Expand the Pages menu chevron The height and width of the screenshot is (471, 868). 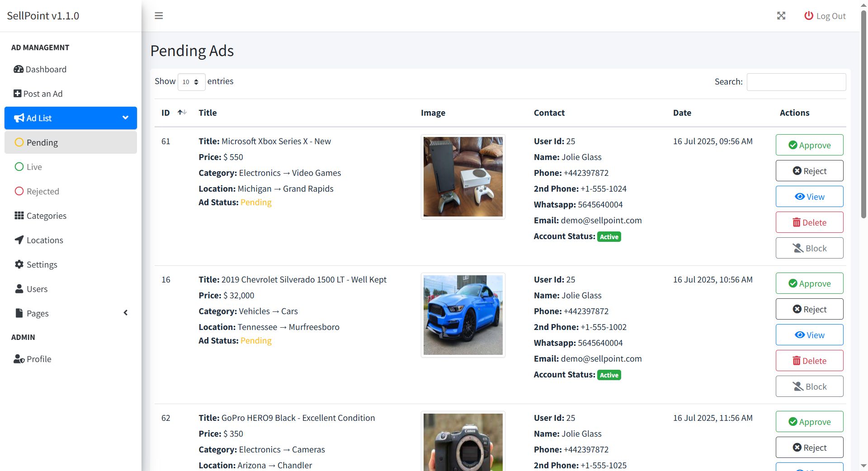[125, 313]
